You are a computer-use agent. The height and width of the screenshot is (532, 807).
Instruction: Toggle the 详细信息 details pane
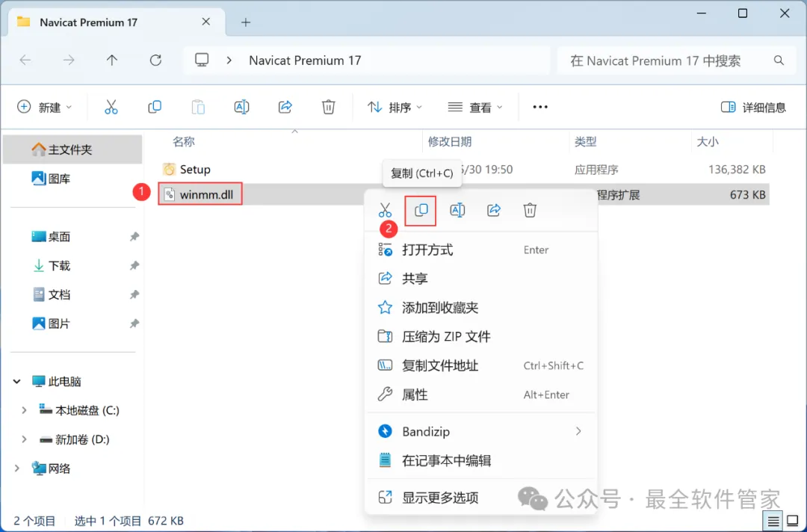(x=753, y=107)
